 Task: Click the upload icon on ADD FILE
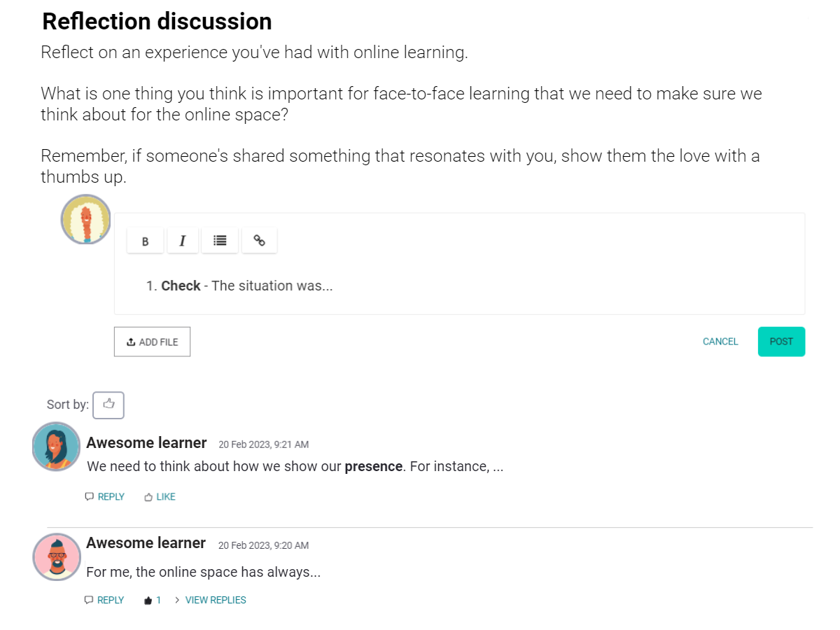click(x=131, y=342)
